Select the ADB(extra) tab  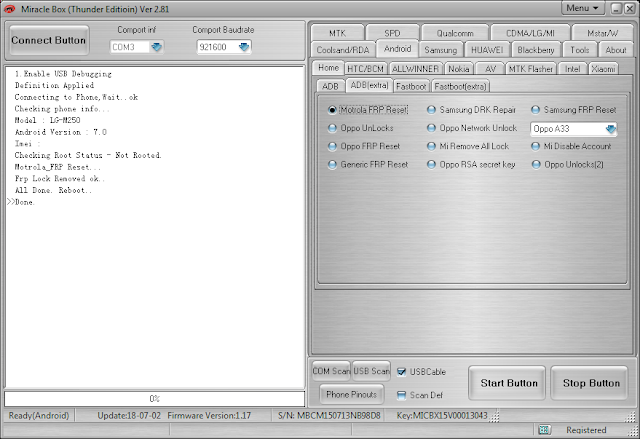click(x=369, y=85)
